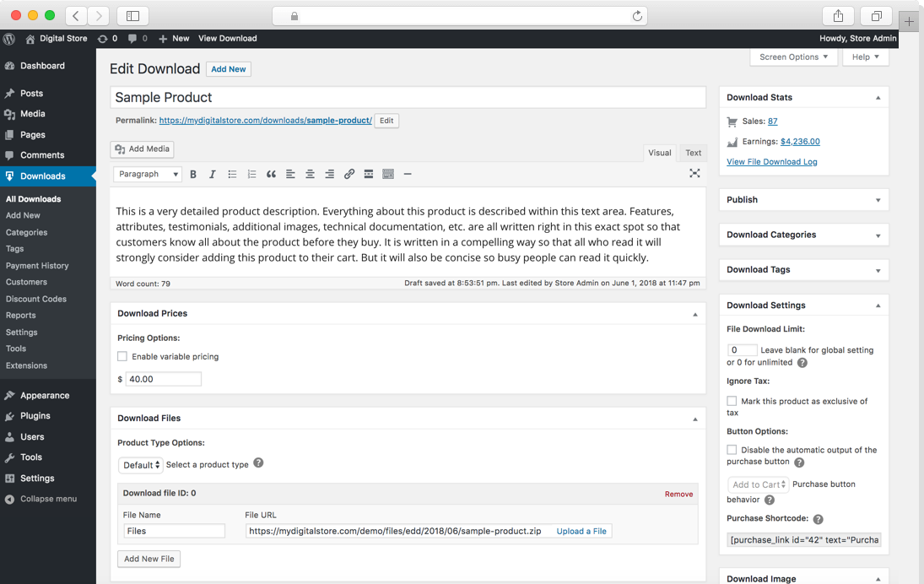The width and height of the screenshot is (924, 584).
Task: Apply italic formatting in the editor
Action: [212, 174]
